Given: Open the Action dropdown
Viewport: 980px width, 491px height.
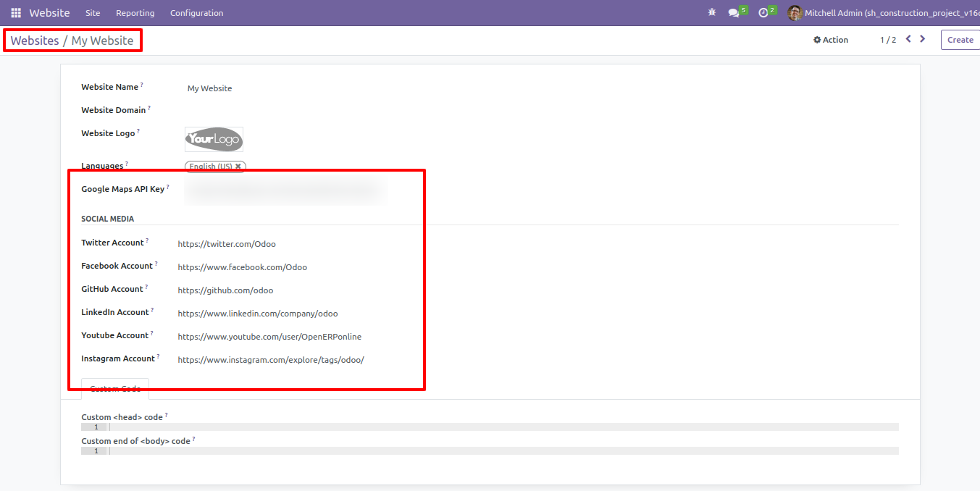Looking at the screenshot, I should [x=831, y=40].
